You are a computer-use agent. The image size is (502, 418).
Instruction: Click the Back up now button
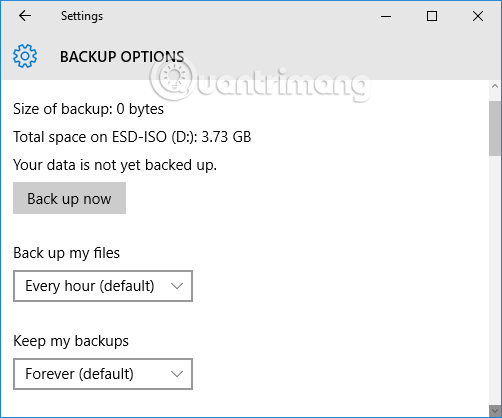pyautogui.click(x=69, y=198)
